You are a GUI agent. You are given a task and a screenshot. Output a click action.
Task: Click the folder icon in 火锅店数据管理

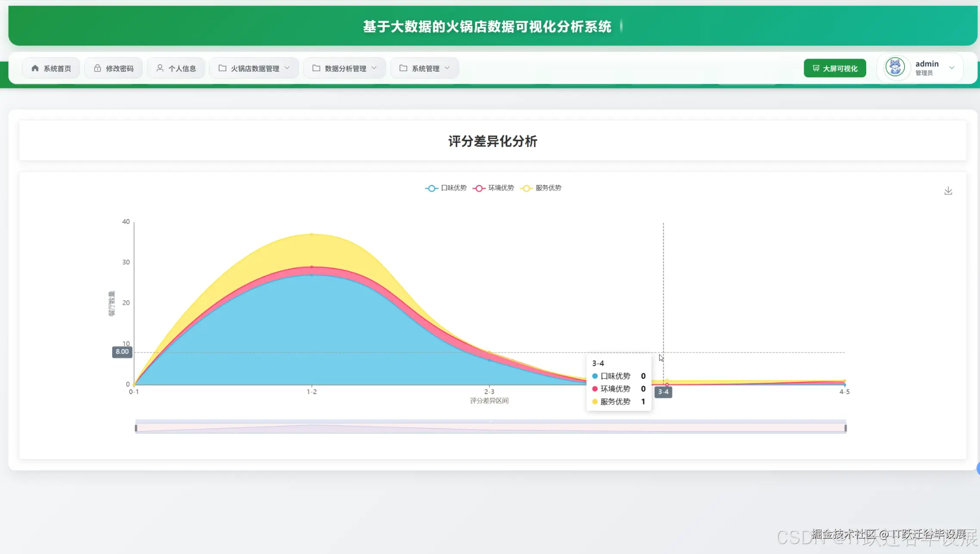pyautogui.click(x=222, y=68)
